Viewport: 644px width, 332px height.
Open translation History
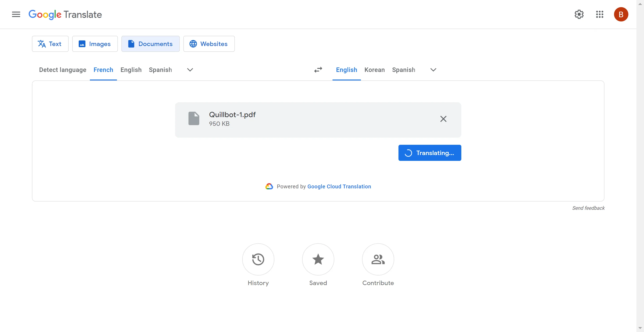(258, 259)
